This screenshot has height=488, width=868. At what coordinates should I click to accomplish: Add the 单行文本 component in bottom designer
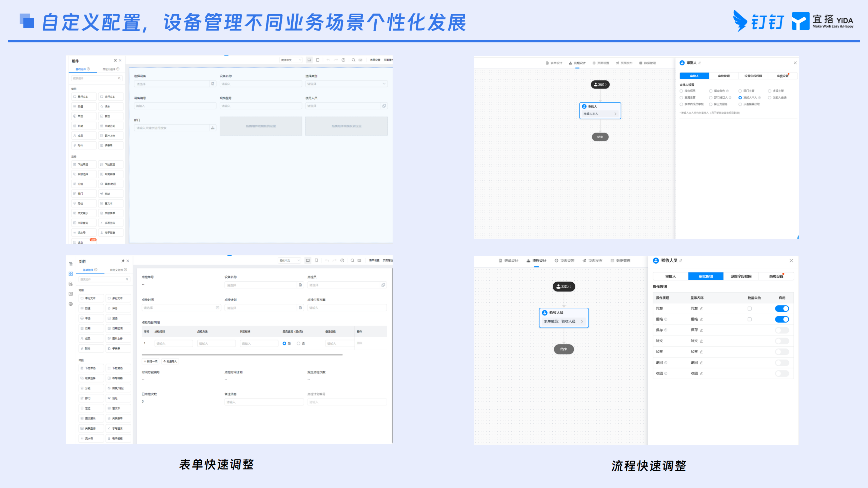[91, 298]
